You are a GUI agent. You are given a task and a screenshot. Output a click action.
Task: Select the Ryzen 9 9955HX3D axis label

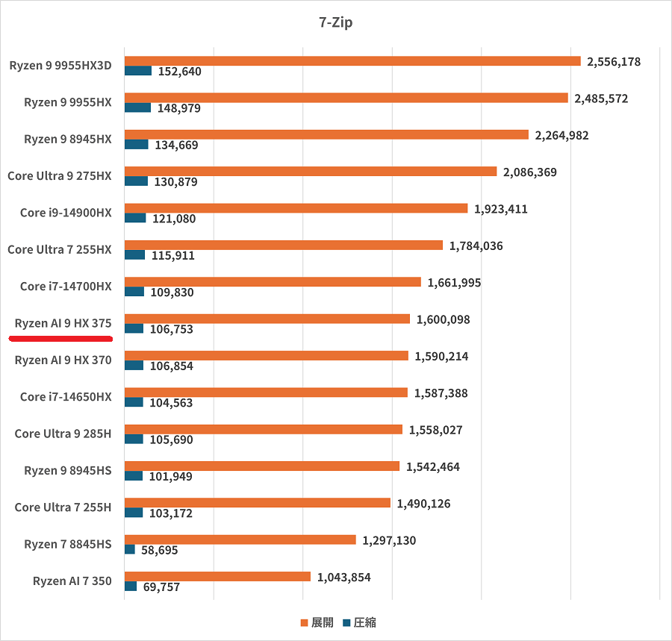[x=60, y=66]
